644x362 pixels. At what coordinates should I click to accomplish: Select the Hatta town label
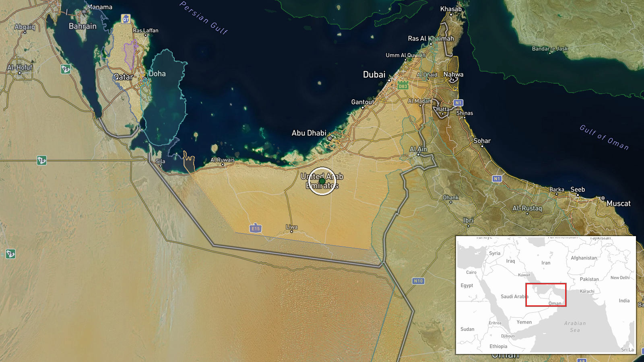click(443, 109)
